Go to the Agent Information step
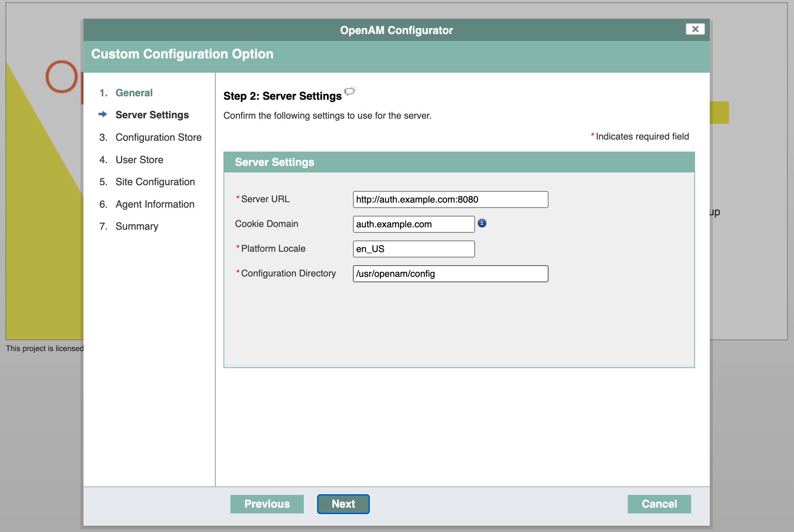This screenshot has width=794, height=532. pos(155,204)
